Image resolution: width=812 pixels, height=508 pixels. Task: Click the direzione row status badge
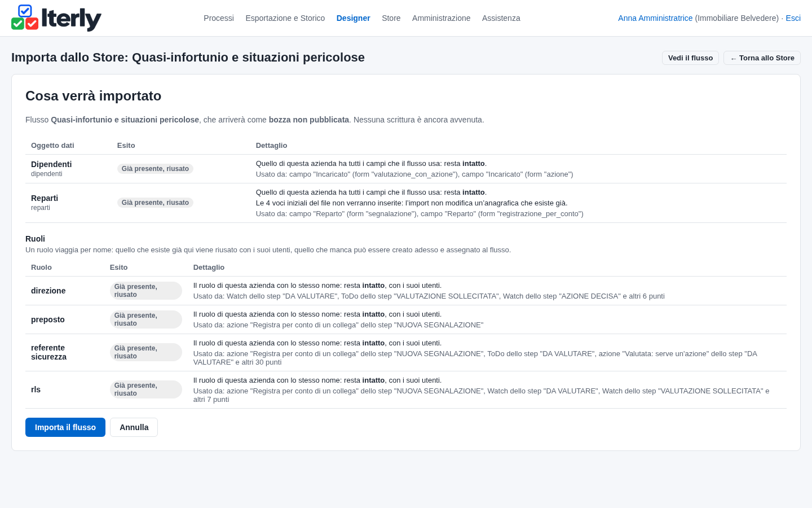point(146,291)
